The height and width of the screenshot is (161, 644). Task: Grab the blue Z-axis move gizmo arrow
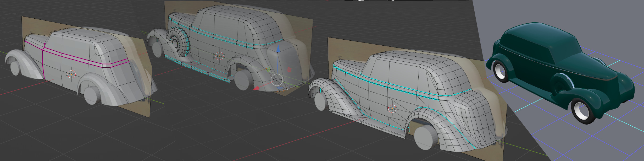(278, 49)
